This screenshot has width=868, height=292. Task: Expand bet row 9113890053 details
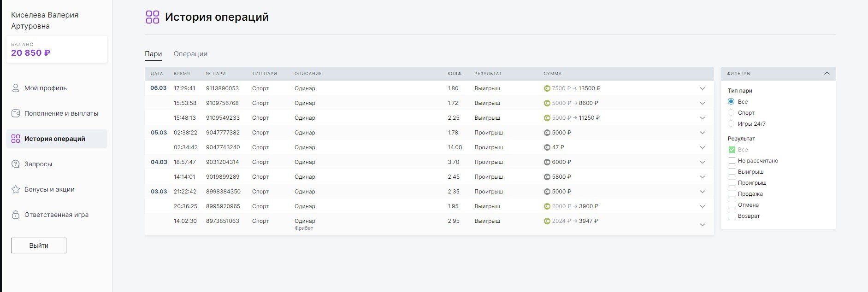coord(703,88)
